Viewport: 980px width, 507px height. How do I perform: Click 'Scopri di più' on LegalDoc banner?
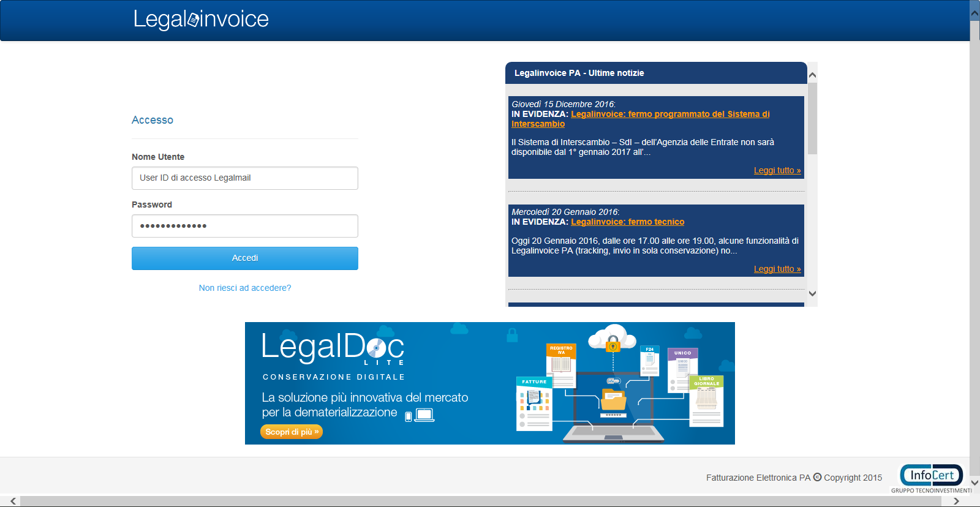click(292, 432)
